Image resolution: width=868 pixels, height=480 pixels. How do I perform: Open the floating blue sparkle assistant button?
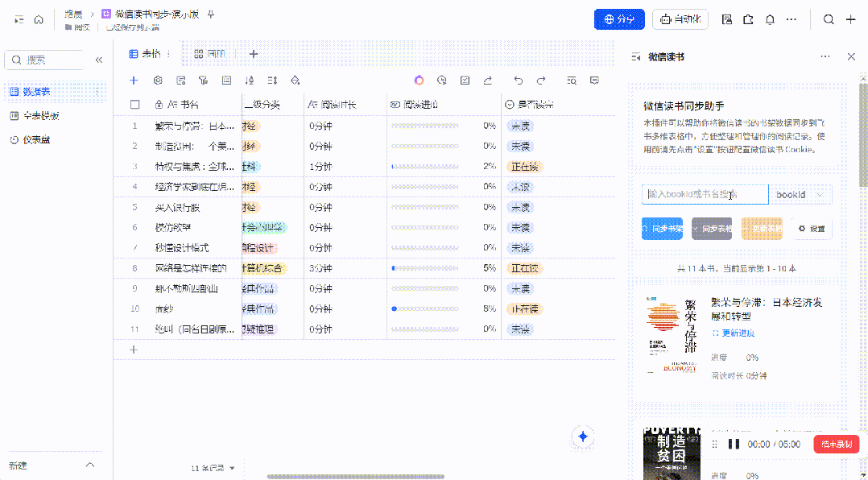pyautogui.click(x=583, y=437)
